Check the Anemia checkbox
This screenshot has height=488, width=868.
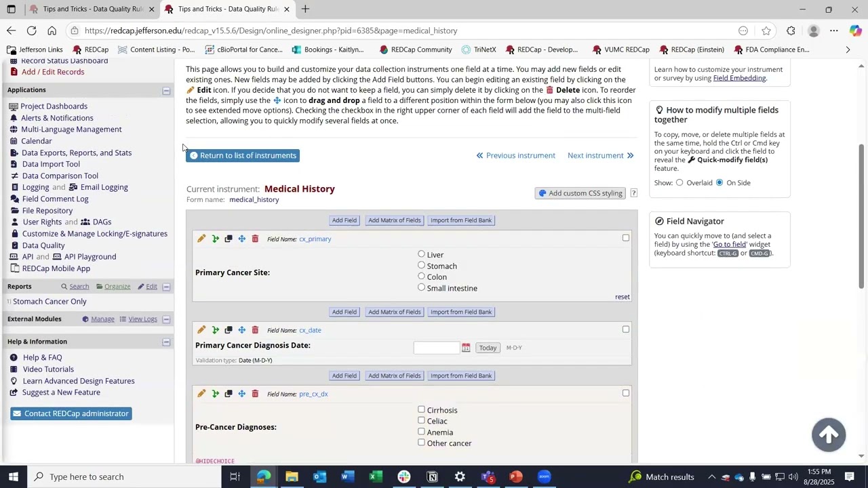pyautogui.click(x=421, y=432)
